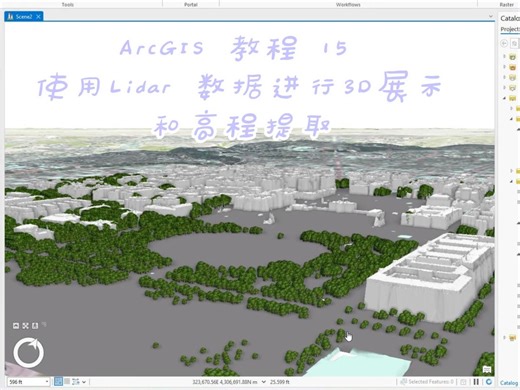Open the Project tab in Catalog pane

point(510,29)
